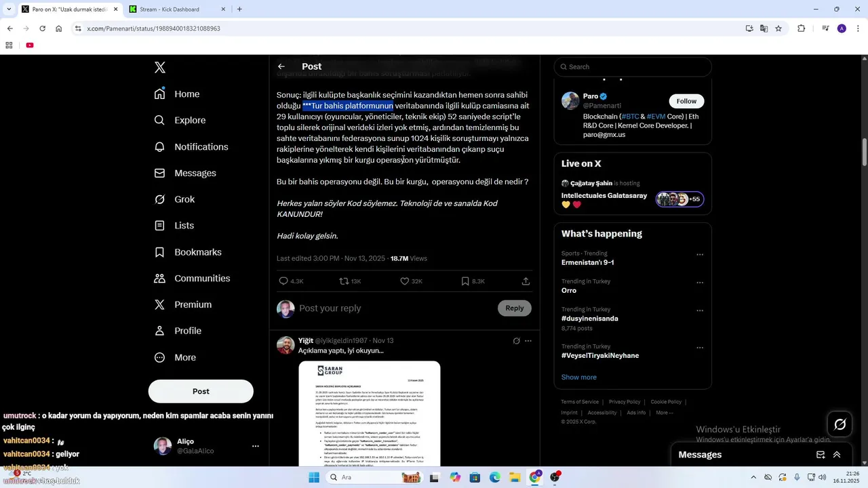The width and height of the screenshot is (868, 488).
Task: Click the #BTC hashtag in Paro's bio
Action: click(x=631, y=117)
